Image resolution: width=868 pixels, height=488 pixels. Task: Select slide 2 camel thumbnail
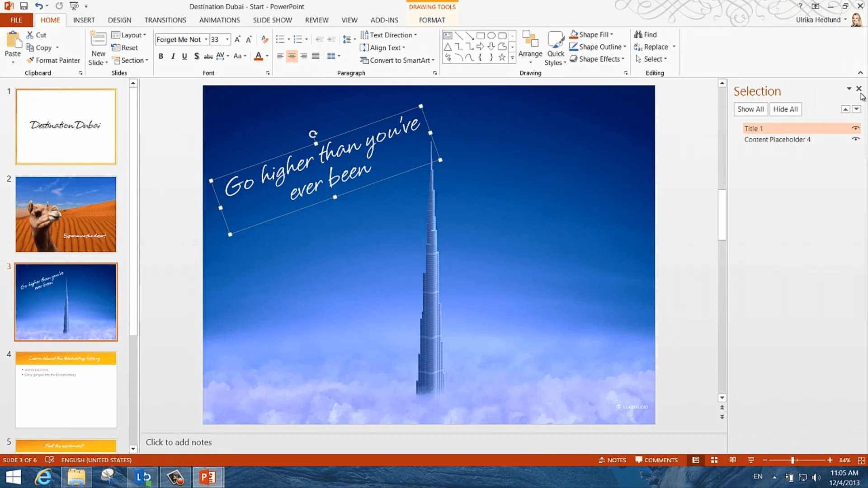pos(66,214)
